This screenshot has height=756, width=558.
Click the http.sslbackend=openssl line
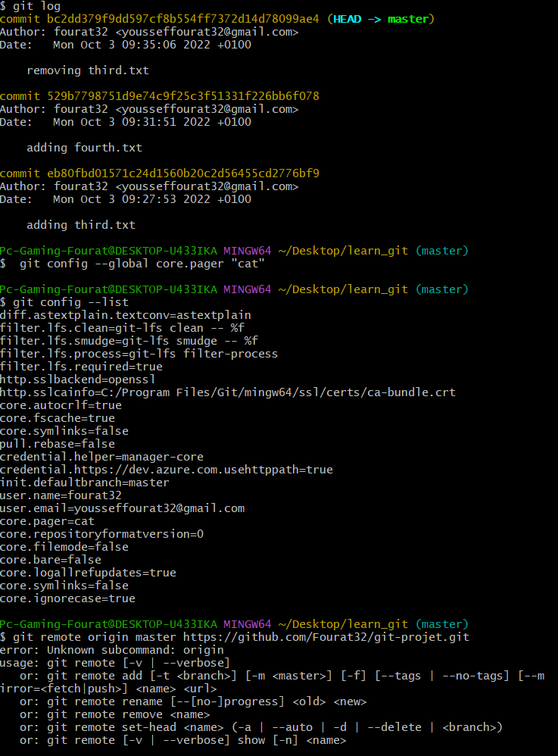[77, 380]
